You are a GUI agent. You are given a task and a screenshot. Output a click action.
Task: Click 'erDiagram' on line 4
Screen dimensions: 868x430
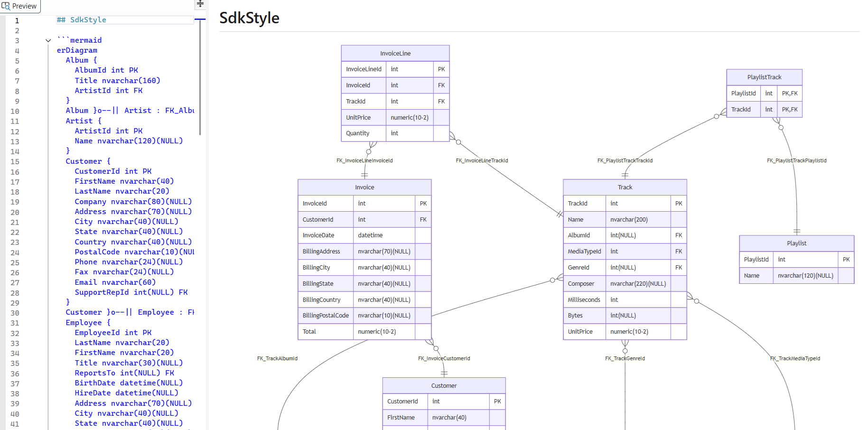pos(77,50)
